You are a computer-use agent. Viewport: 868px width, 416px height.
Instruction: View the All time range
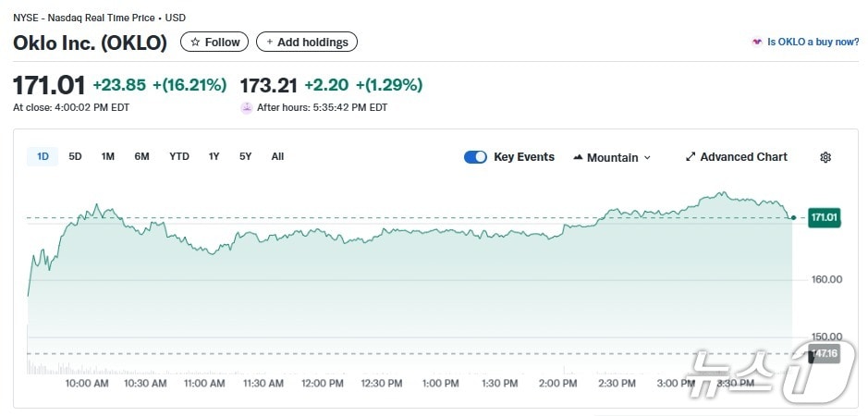[x=277, y=156]
